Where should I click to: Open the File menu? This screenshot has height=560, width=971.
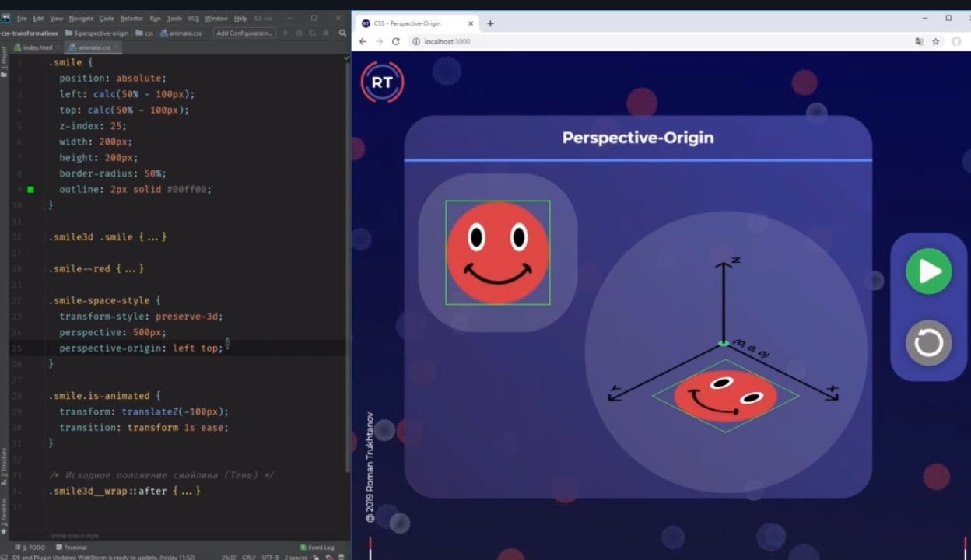22,18
